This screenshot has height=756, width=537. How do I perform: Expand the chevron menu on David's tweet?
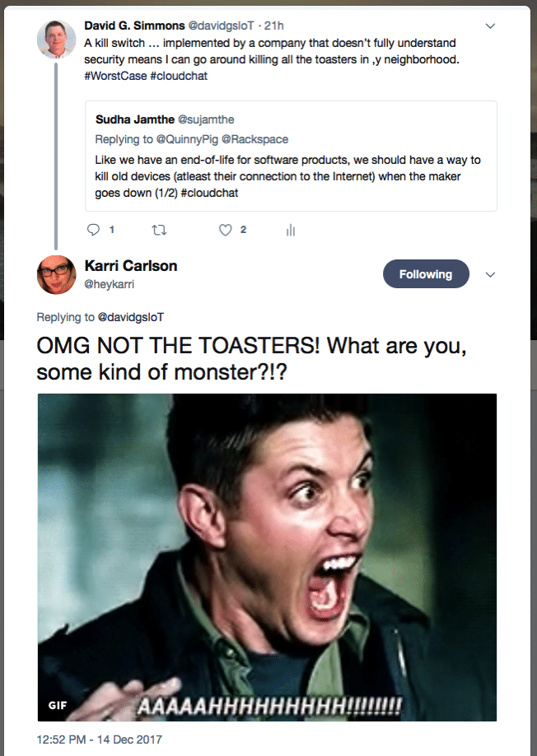point(491,26)
